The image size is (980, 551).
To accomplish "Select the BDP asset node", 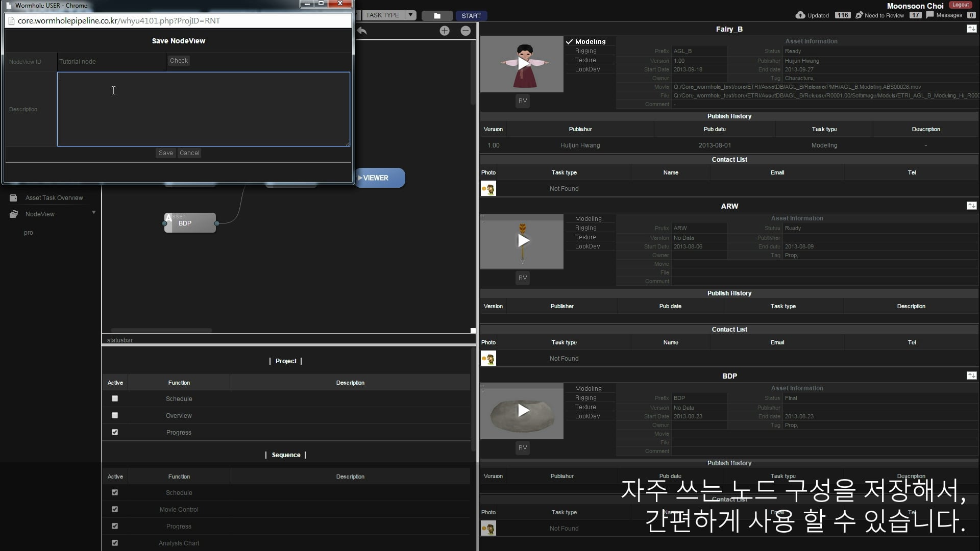I will point(190,223).
